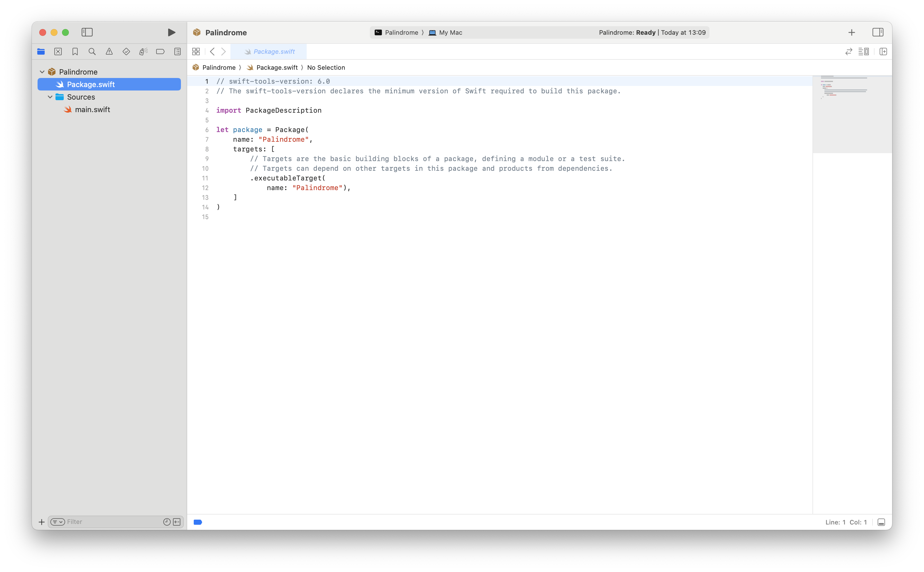Toggle the left navigator sidebar
Image resolution: width=924 pixels, height=572 pixels.
[x=87, y=32]
